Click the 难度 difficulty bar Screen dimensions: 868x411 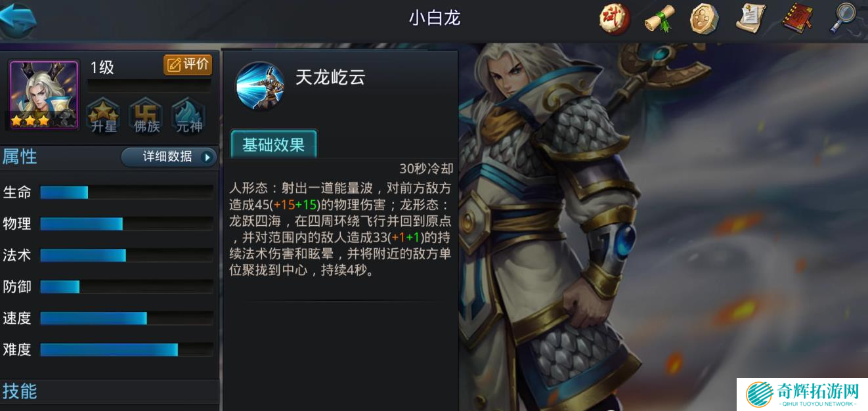point(127,349)
